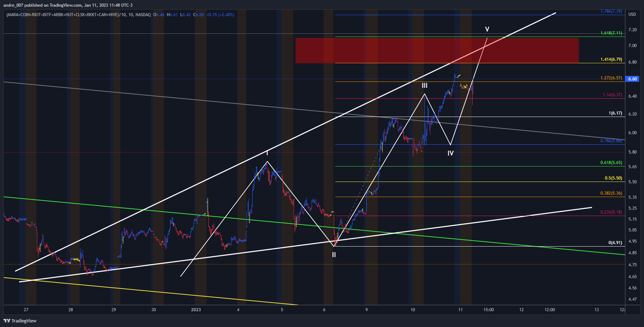Click the 27 date on the time axis
644x327 pixels.
[x=26, y=310]
